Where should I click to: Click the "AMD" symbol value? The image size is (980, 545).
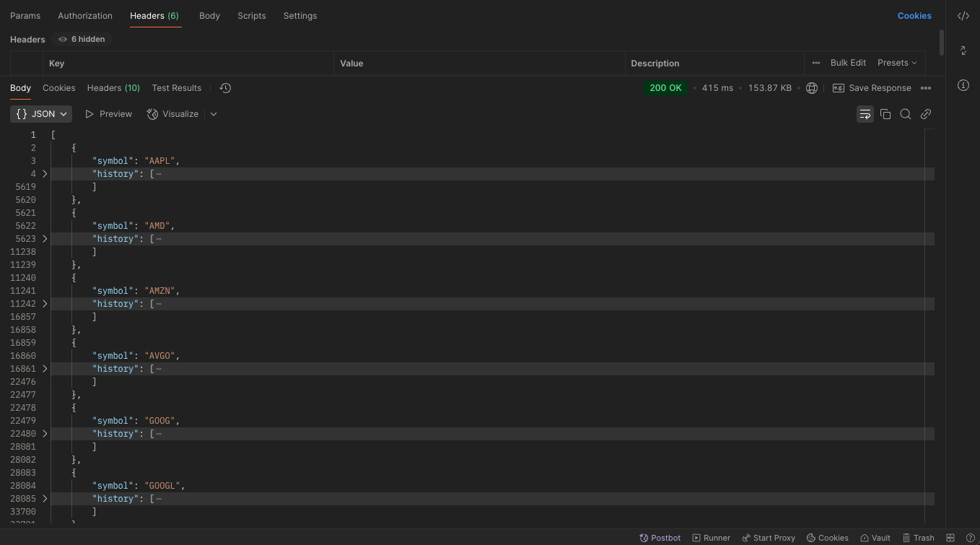click(157, 226)
